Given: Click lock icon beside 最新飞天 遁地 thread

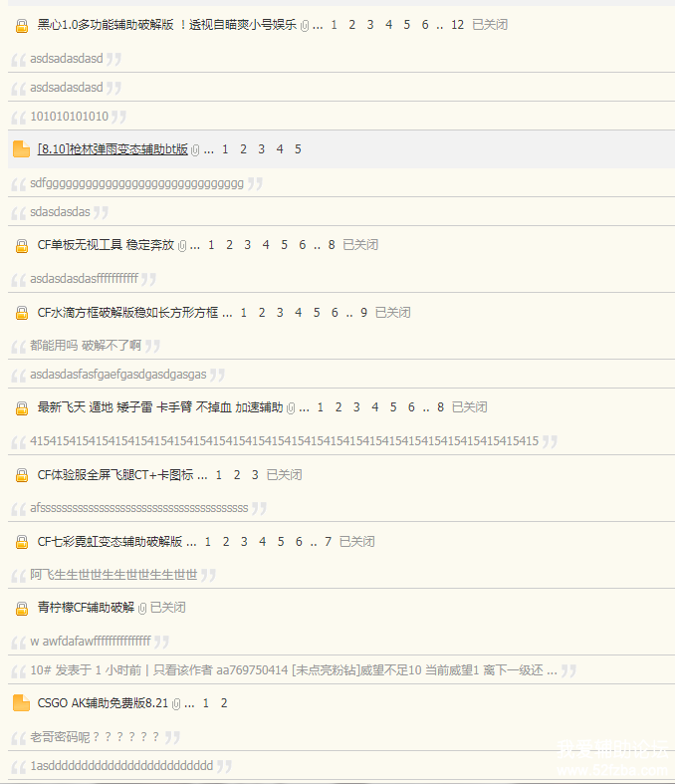Looking at the screenshot, I should (x=22, y=408).
